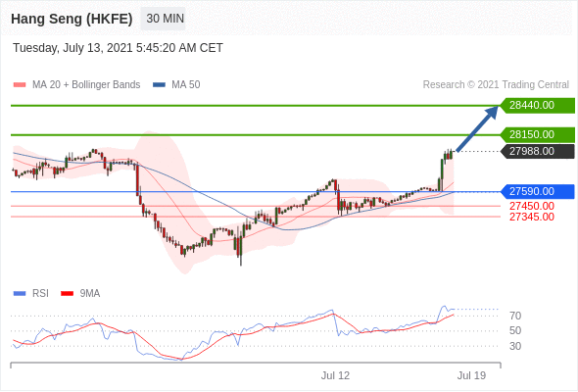The image size is (578, 392).
Task: Click the RSI 70 level axis label
Action: pyautogui.click(x=515, y=316)
